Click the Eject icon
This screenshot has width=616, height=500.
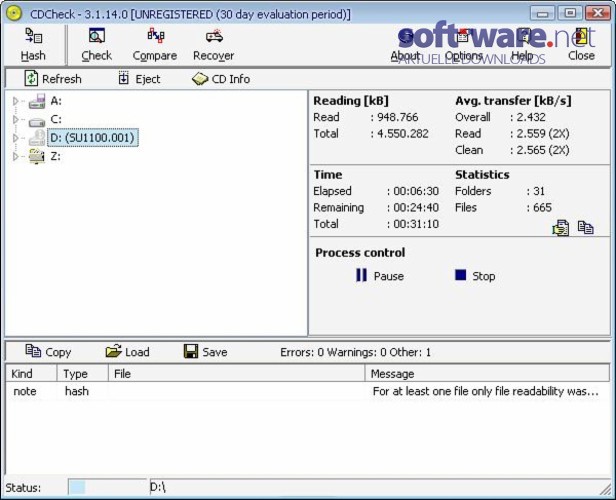pyautogui.click(x=124, y=78)
